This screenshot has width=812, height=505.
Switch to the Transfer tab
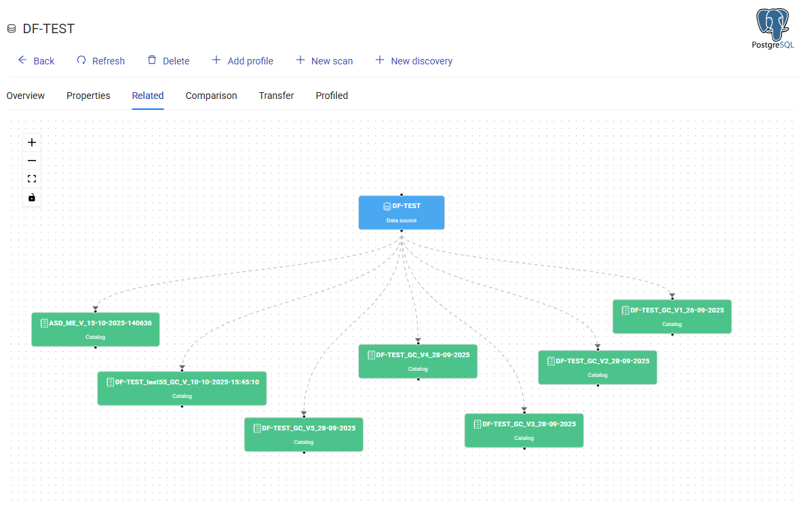click(276, 96)
